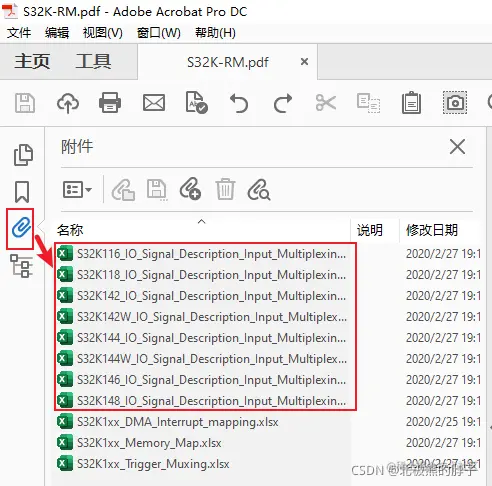492x486 pixels.
Task: Open attachment options dropdown menu
Action: (77, 190)
